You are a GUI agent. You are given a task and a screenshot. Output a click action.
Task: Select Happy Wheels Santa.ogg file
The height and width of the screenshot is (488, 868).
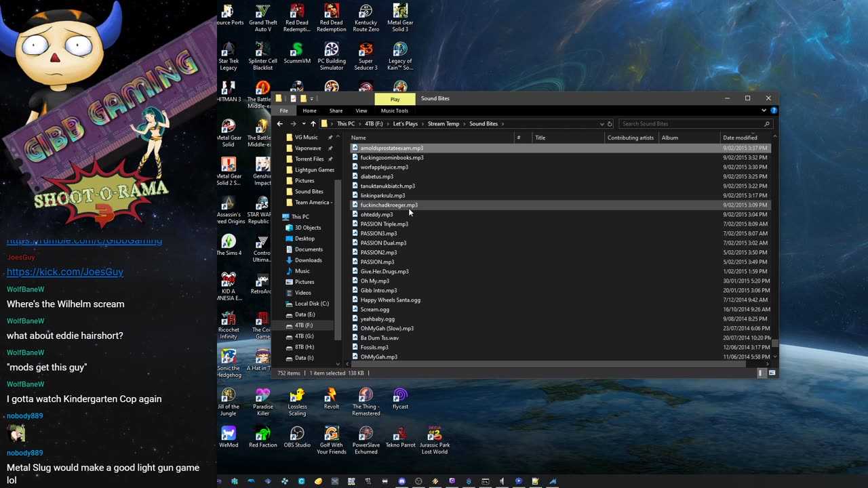coord(390,300)
